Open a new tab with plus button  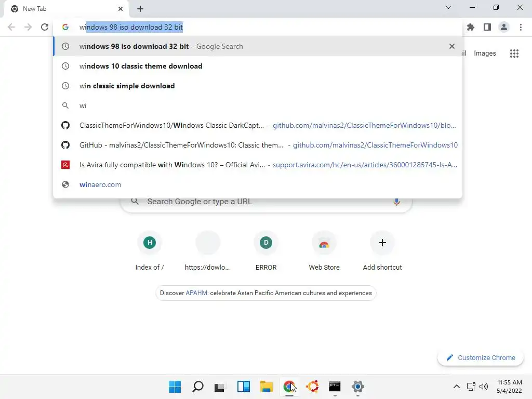point(140,9)
